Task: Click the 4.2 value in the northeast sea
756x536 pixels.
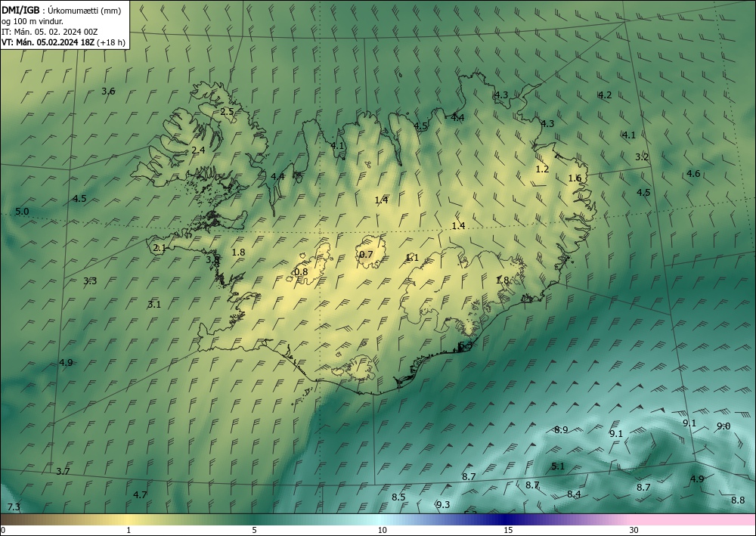Action: [605, 95]
